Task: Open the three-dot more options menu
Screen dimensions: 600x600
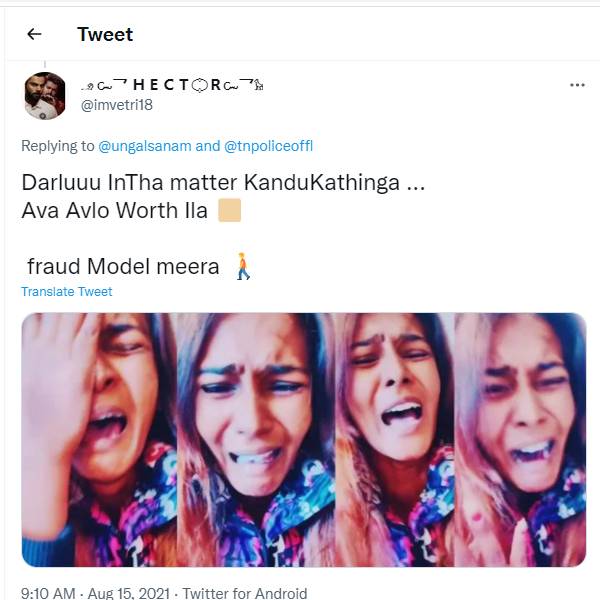Action: (x=577, y=86)
